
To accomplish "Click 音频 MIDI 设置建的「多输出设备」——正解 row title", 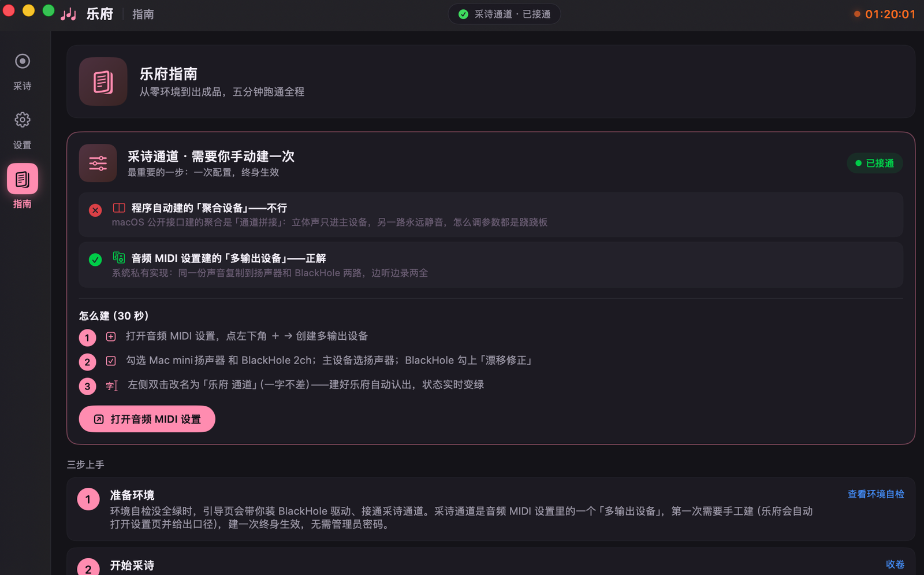I will coord(229,258).
